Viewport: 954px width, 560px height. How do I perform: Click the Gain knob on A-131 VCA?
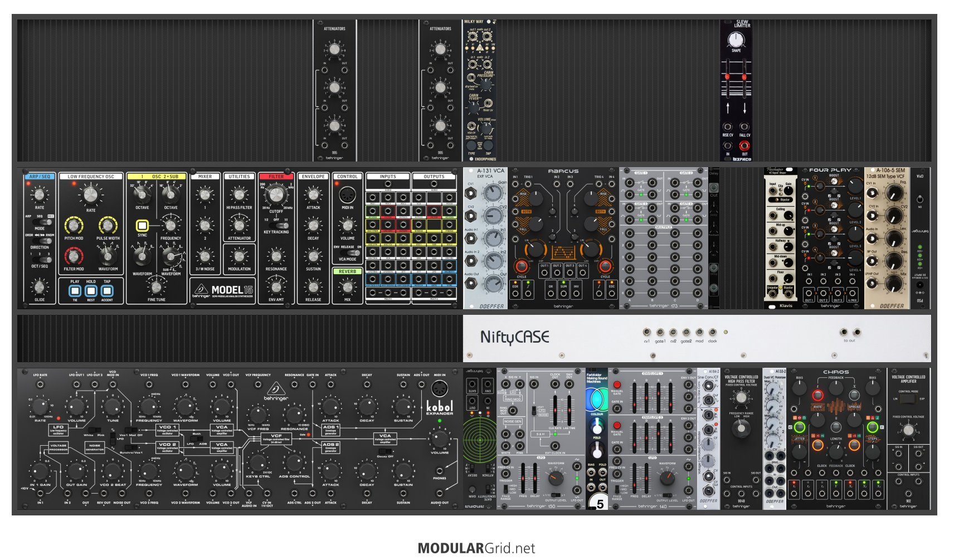[x=493, y=193]
